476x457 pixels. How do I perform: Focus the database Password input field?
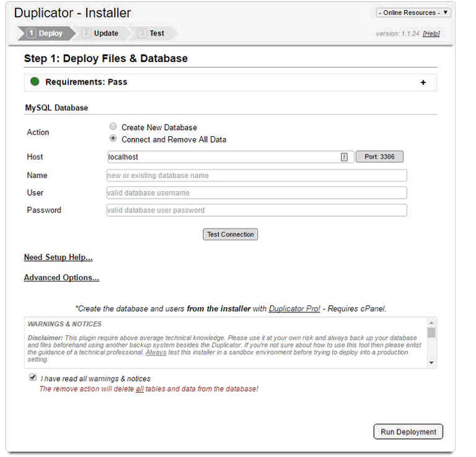click(257, 210)
